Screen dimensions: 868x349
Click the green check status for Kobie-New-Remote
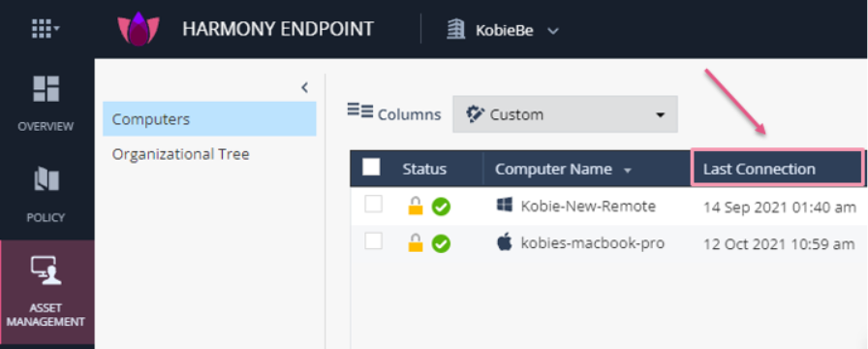(441, 206)
